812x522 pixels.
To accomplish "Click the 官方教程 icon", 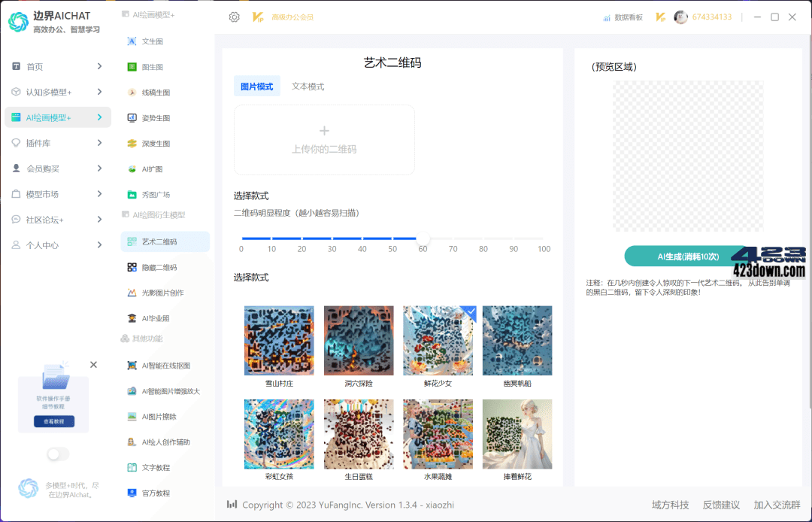I will (132, 493).
